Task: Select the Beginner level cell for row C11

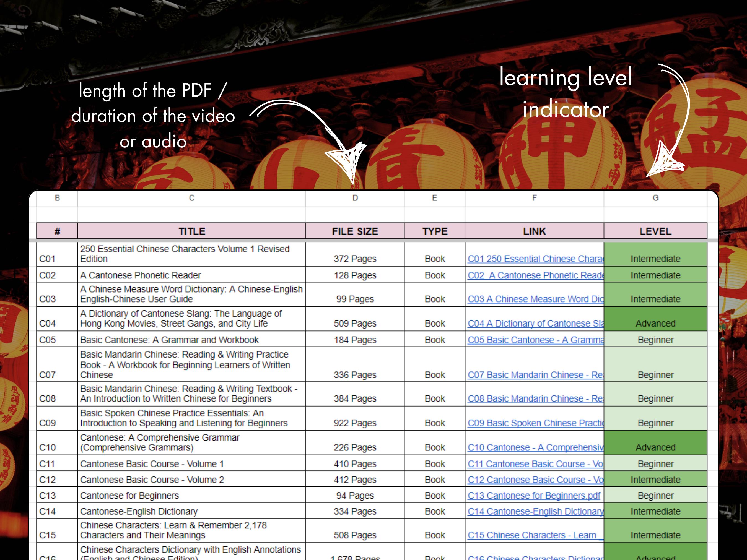Action: pos(655,464)
